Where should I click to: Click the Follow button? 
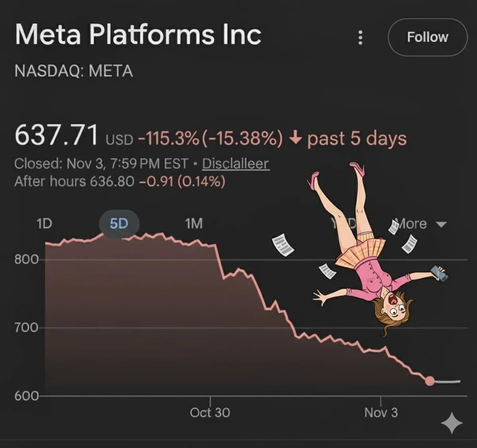coord(427,37)
